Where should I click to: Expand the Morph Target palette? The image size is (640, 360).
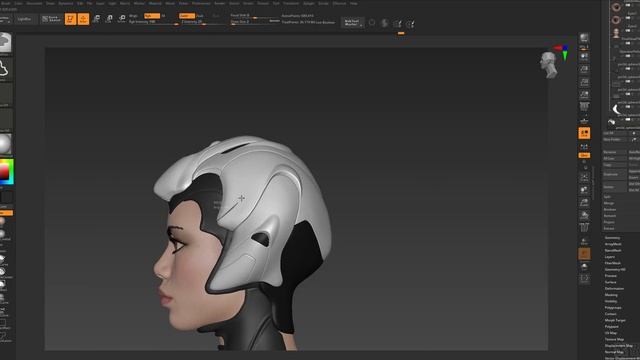pyautogui.click(x=615, y=320)
